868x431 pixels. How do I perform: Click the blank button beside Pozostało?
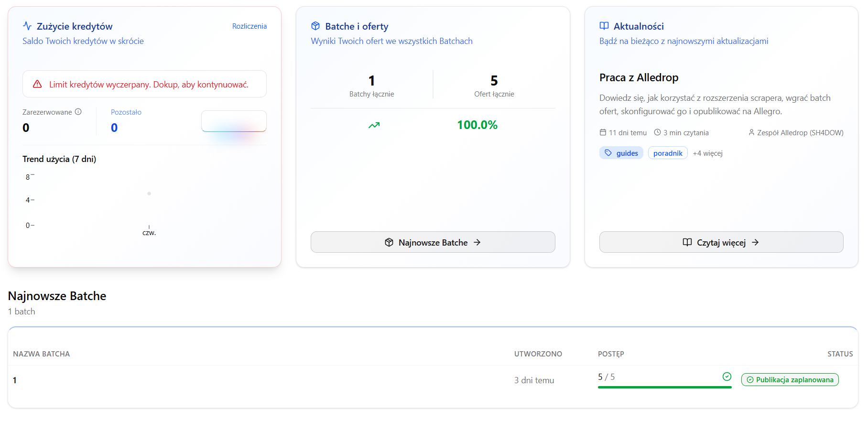point(234,121)
